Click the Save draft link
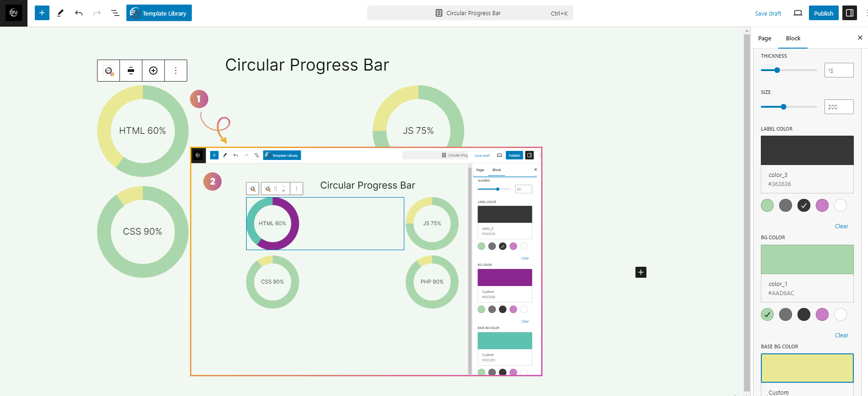The image size is (868, 396). click(768, 13)
